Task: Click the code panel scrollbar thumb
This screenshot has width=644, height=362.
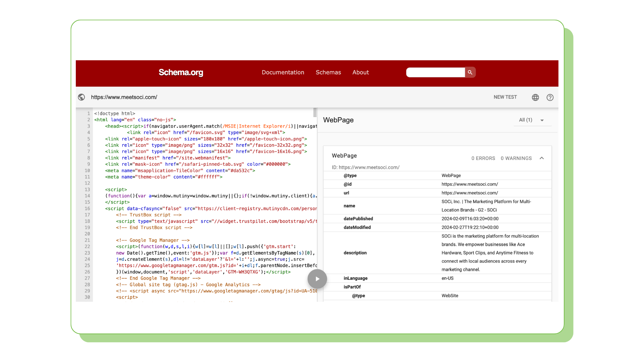Action: [315, 113]
